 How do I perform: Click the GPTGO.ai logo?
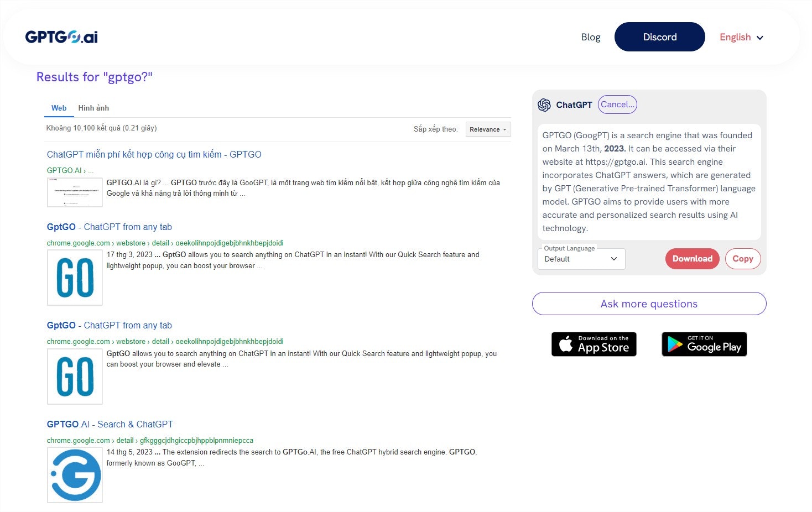coord(61,37)
